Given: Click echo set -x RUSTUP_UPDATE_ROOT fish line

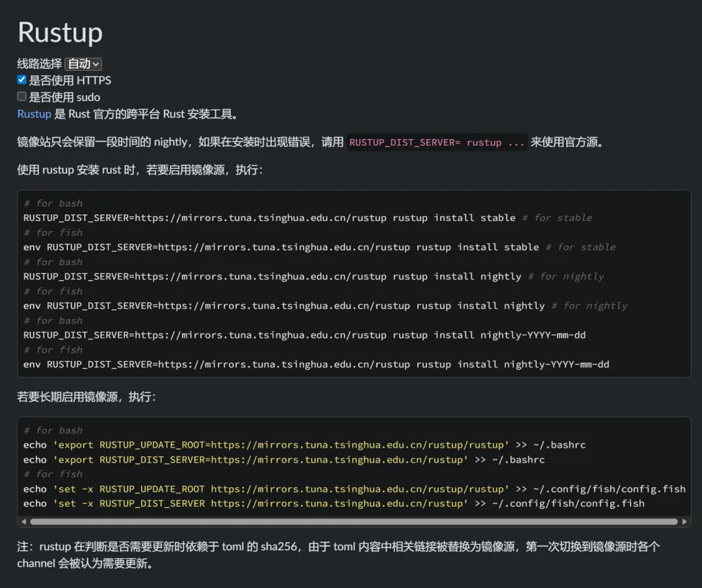Looking at the screenshot, I should coord(354,489).
